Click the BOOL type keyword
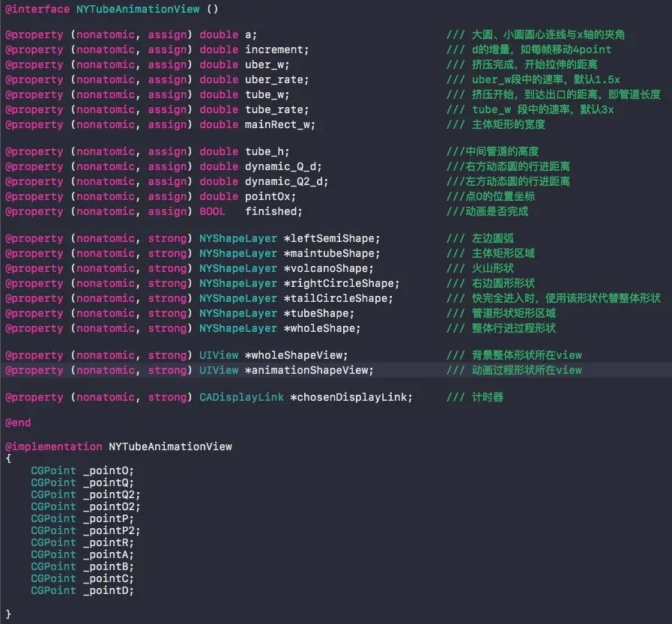672x624 pixels. point(212,212)
